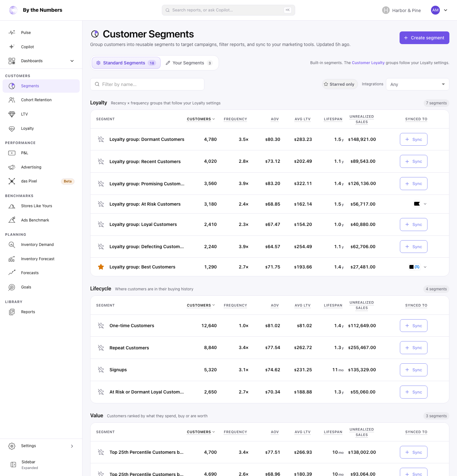Open the Harbor & Pine store switcher

pyautogui.click(x=401, y=10)
